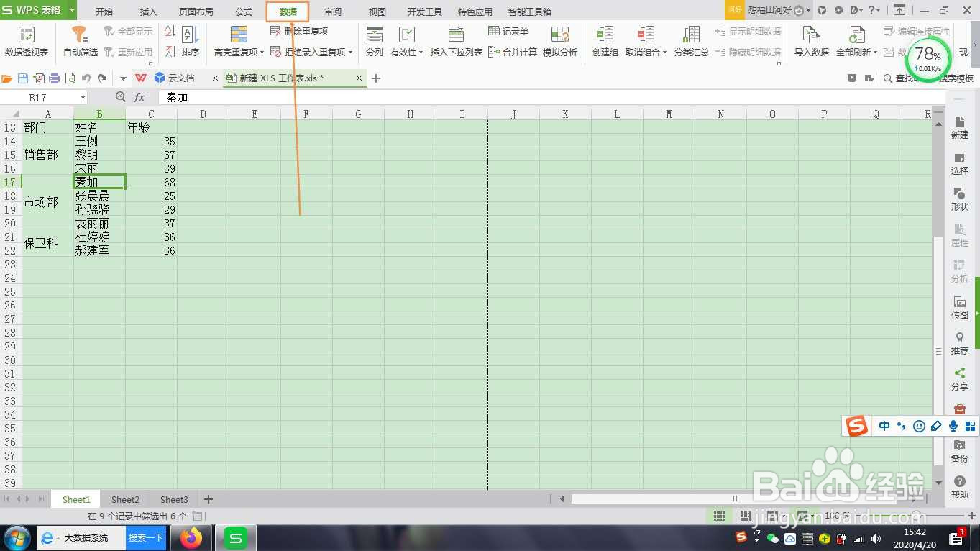Click the horizontal scrollbar thumb
Image resolution: width=980 pixels, height=551 pixels.
(733, 498)
